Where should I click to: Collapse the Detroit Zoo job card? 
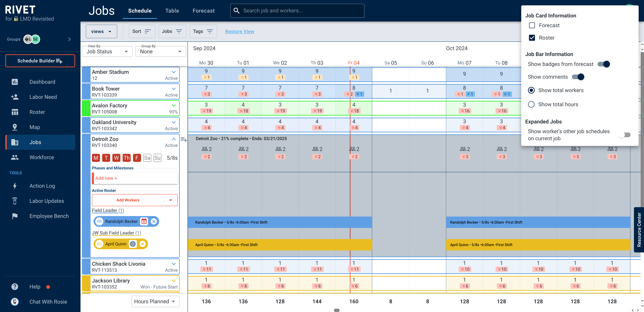[x=174, y=139]
